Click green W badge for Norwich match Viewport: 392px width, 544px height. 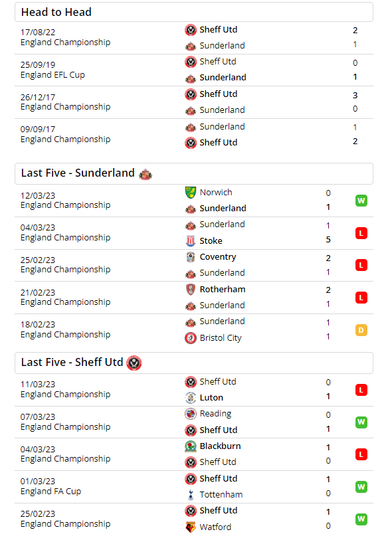[361, 201]
